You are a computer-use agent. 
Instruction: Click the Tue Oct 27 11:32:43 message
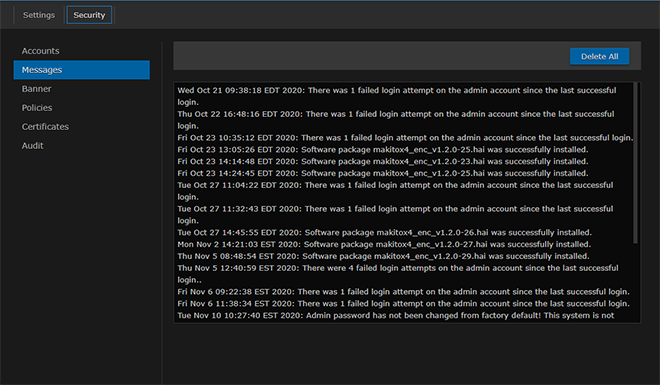pyautogui.click(x=395, y=215)
